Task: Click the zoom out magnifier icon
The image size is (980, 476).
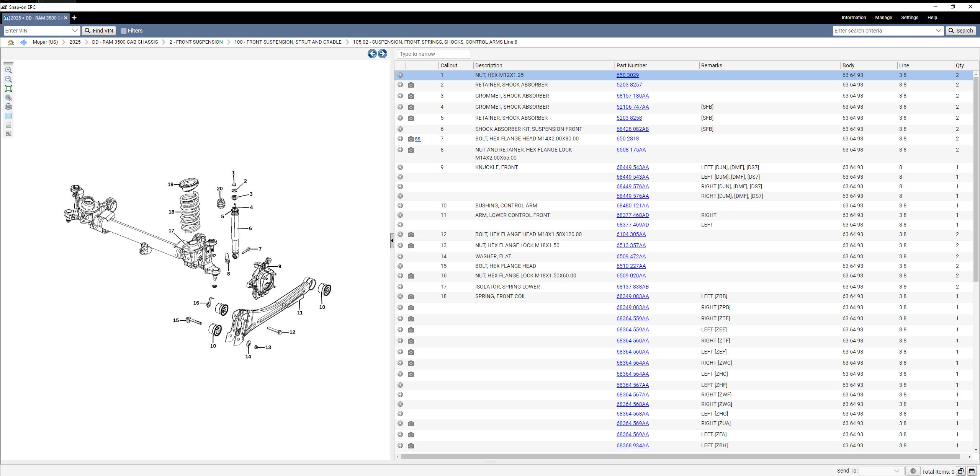Action: click(x=8, y=79)
